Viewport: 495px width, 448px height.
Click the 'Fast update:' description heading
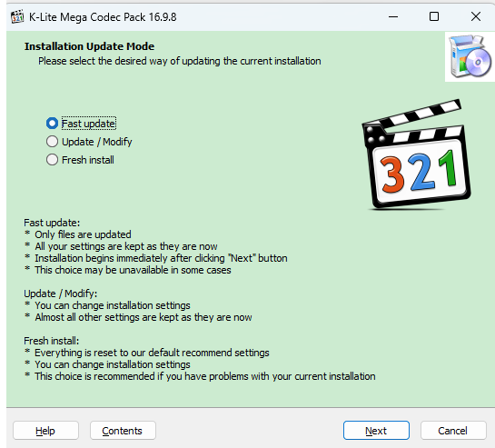click(52, 223)
